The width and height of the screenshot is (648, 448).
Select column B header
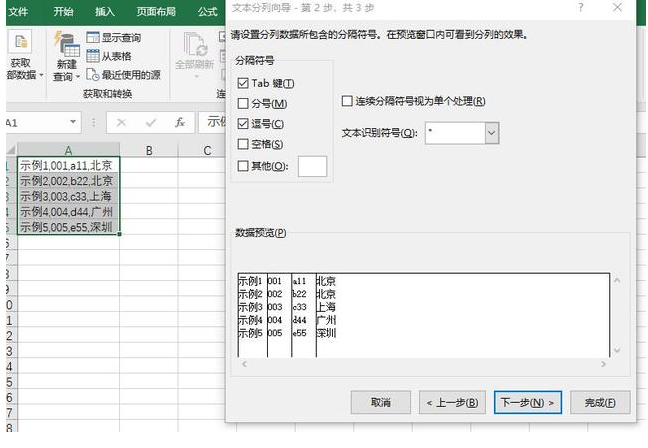149,150
